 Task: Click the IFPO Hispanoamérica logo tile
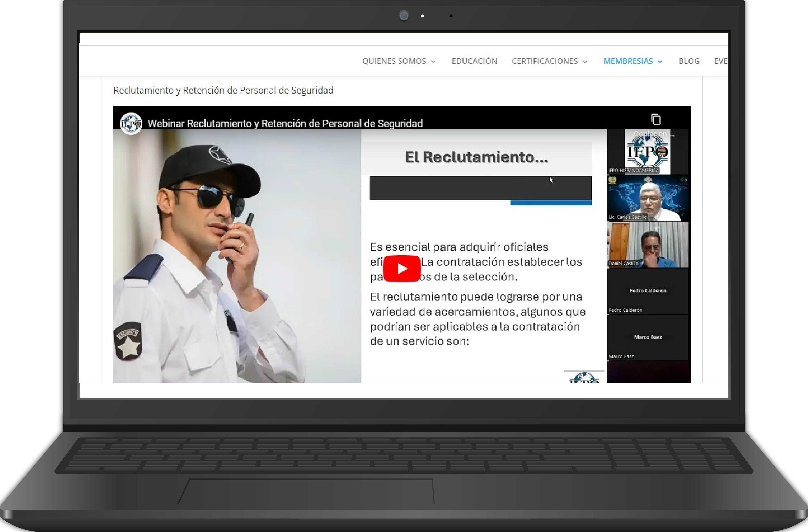click(x=647, y=152)
